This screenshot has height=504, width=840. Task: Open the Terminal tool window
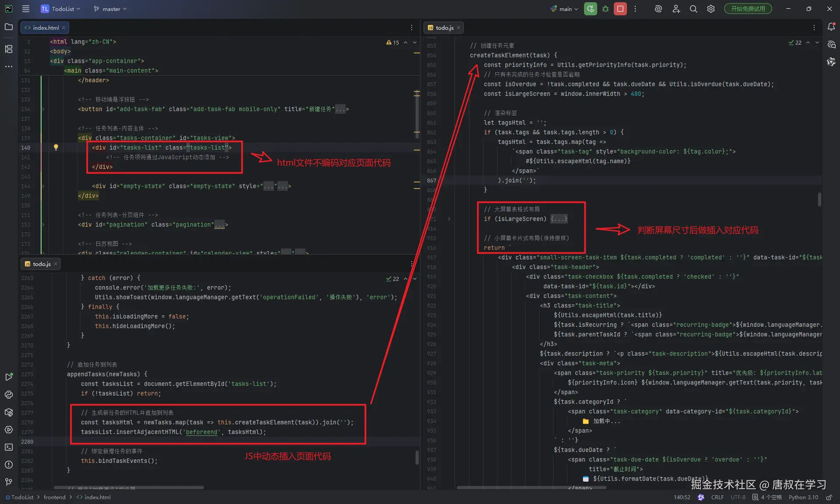coord(9,447)
